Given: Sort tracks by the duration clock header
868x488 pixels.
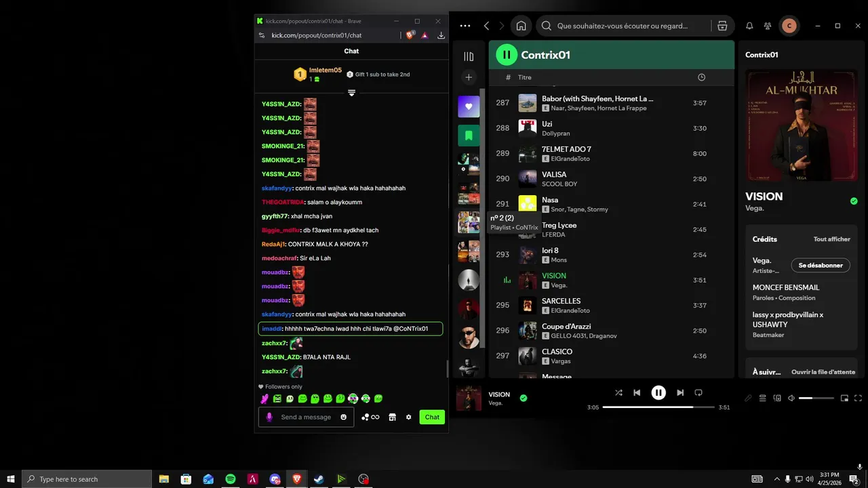Looking at the screenshot, I should point(701,77).
